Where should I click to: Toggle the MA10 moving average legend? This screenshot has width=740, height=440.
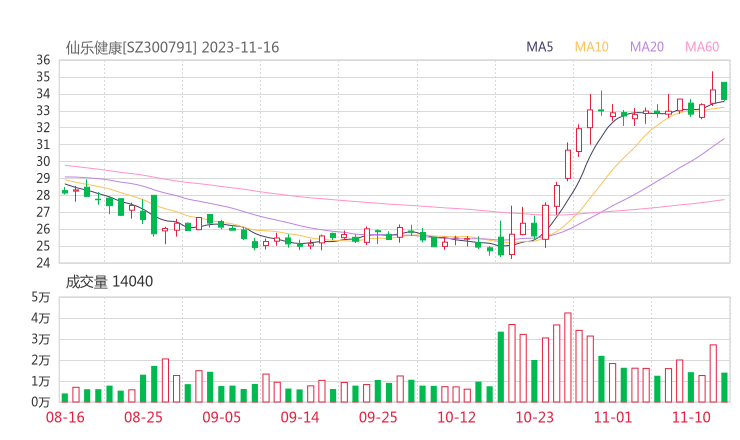pos(592,46)
